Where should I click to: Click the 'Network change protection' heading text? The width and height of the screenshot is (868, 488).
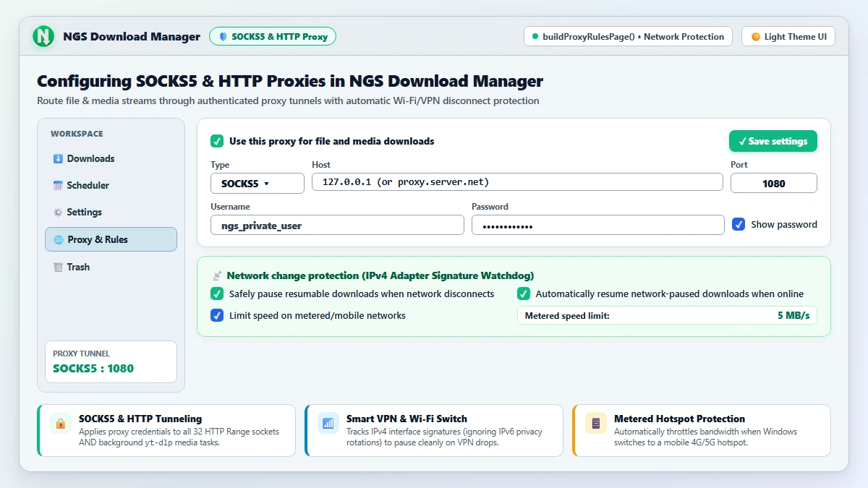coord(380,275)
